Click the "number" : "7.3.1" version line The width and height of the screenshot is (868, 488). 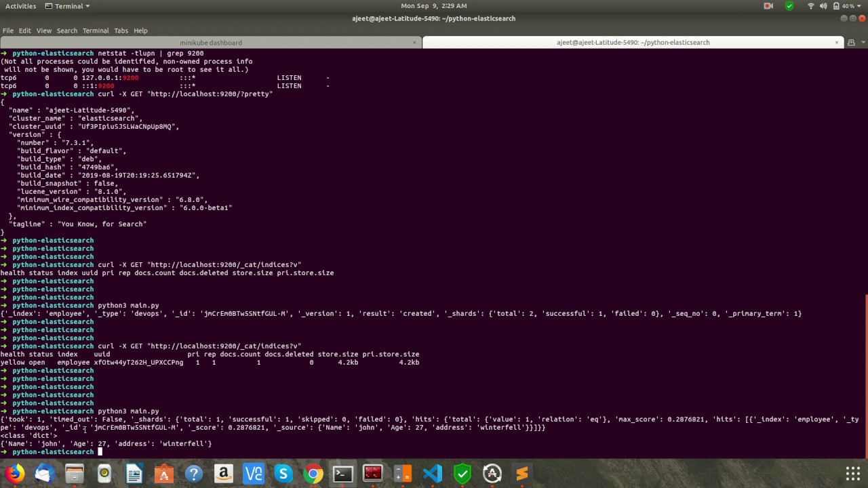point(55,142)
